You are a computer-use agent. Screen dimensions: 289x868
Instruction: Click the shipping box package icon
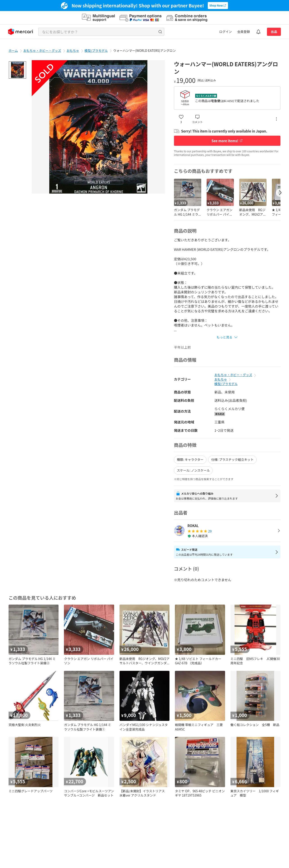coord(185,94)
